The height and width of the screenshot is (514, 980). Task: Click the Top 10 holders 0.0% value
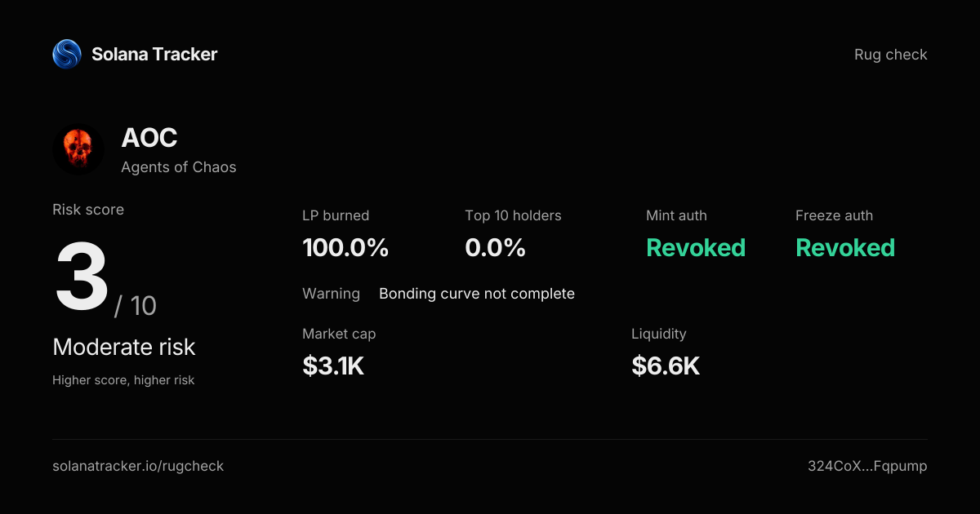click(495, 248)
